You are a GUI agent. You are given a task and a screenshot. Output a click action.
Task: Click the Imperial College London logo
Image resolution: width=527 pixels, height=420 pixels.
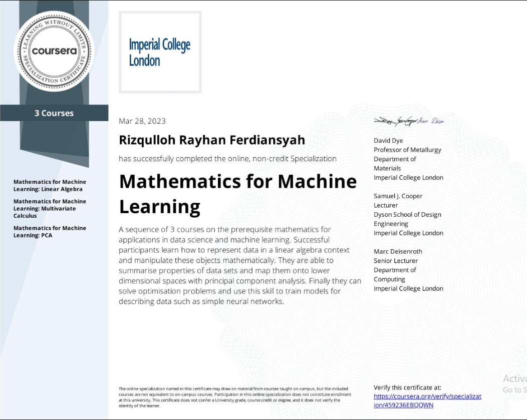point(159,52)
